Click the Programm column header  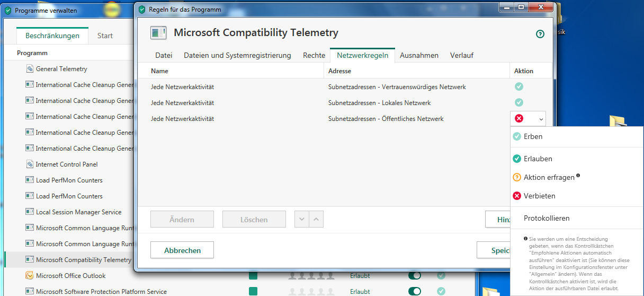point(32,53)
